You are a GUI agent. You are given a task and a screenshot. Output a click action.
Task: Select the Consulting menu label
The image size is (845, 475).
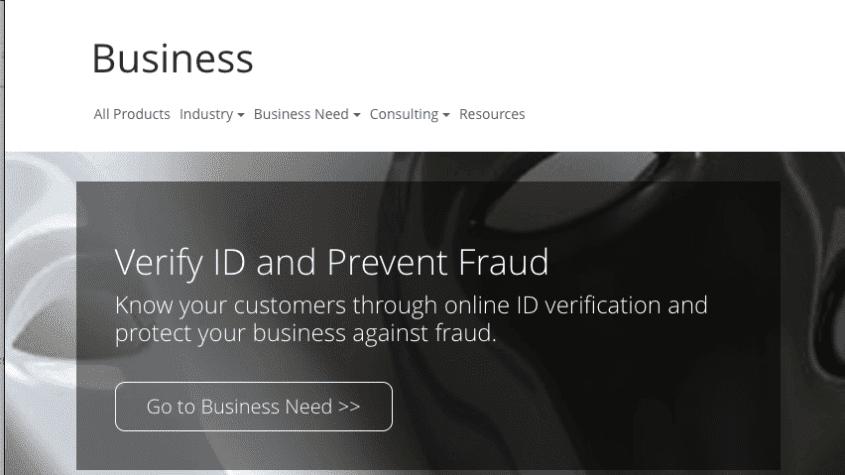pos(404,114)
